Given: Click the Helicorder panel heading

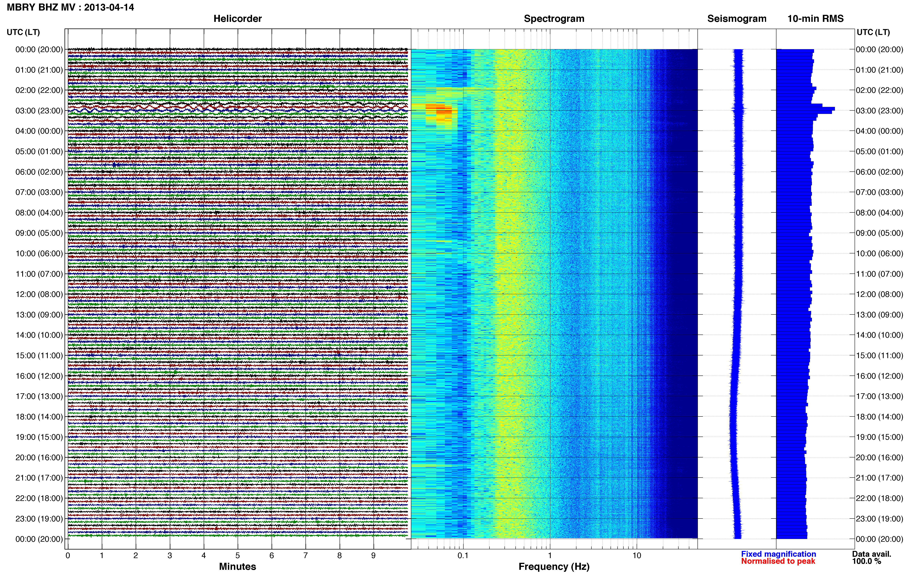Looking at the screenshot, I should (238, 19).
